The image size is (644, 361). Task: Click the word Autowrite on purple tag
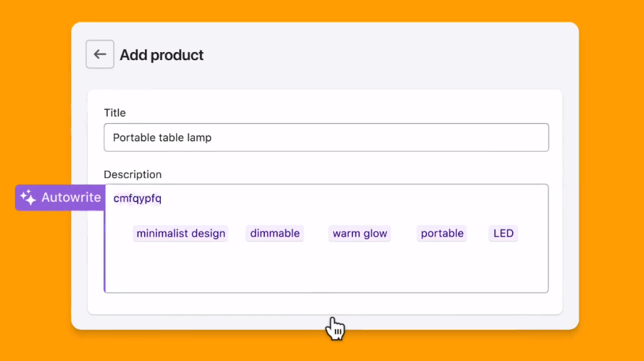(x=71, y=198)
